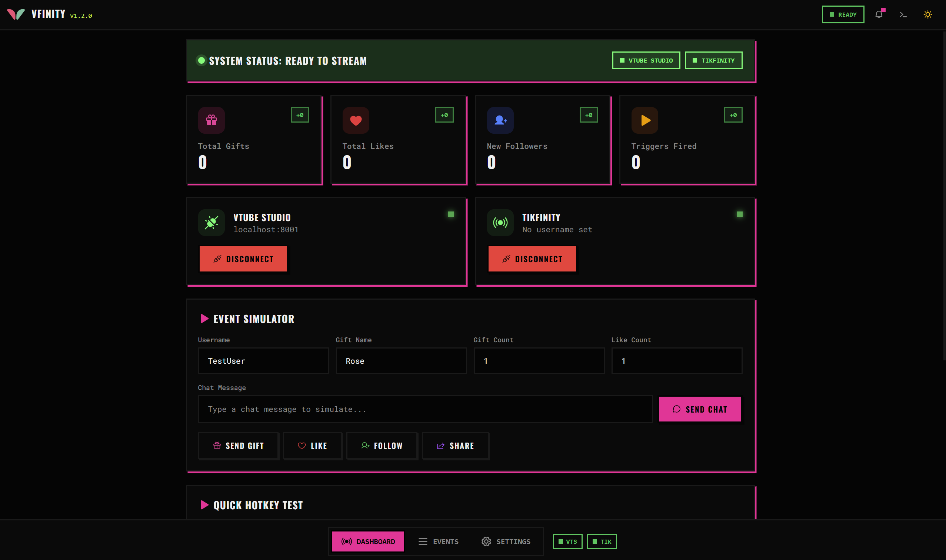Image resolution: width=946 pixels, height=560 pixels.
Task: Toggle the VTube Studio status badge in banner
Action: click(646, 60)
